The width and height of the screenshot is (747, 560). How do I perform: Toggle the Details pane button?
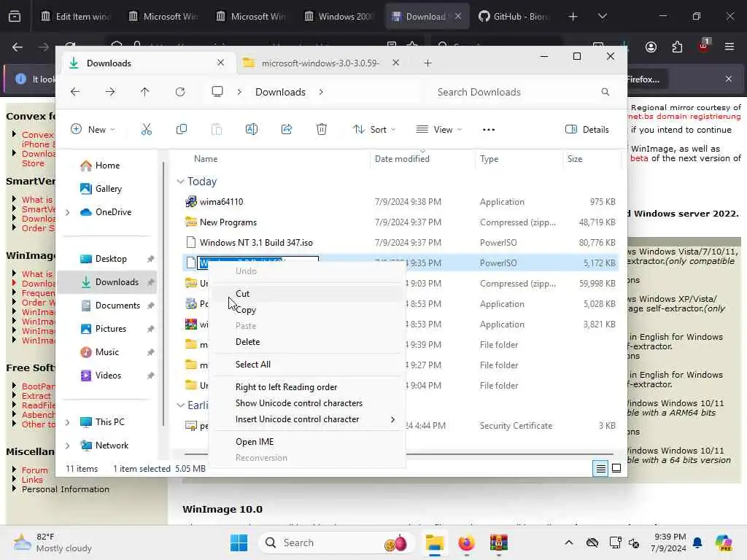(587, 130)
